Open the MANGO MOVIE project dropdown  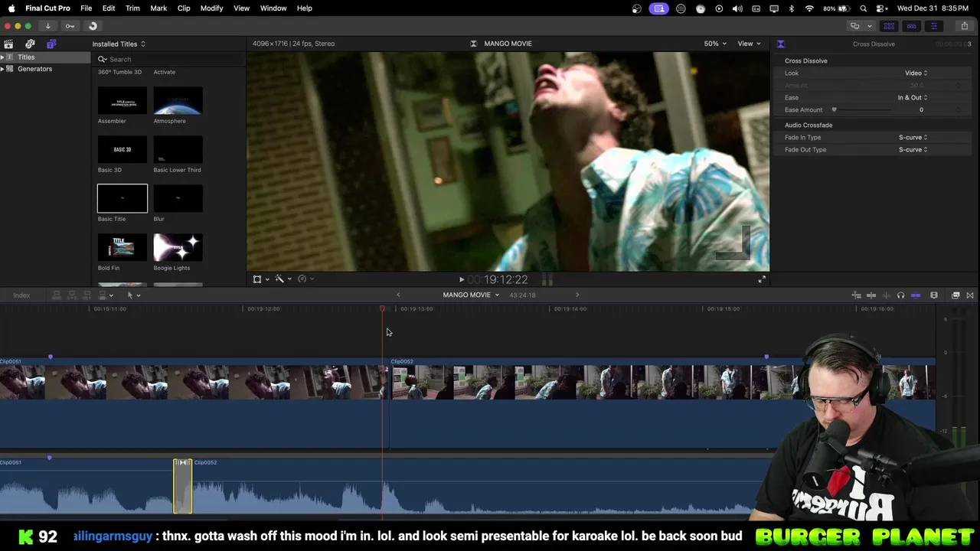tap(470, 295)
